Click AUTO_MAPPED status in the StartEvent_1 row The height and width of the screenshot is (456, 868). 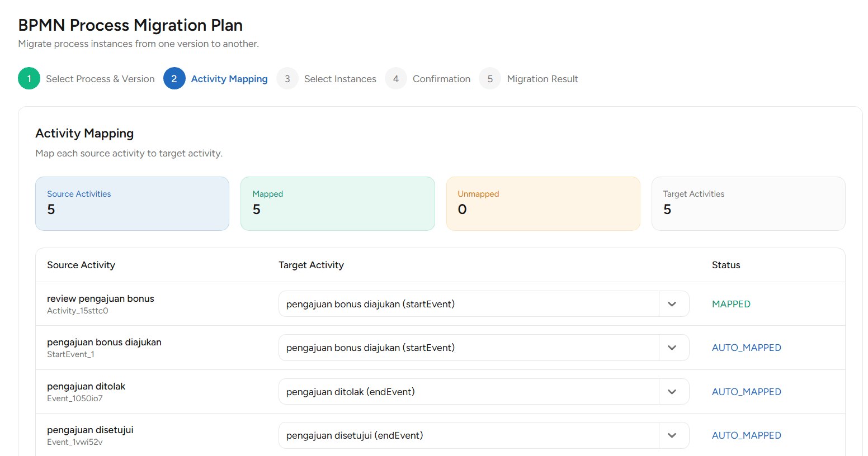click(747, 348)
